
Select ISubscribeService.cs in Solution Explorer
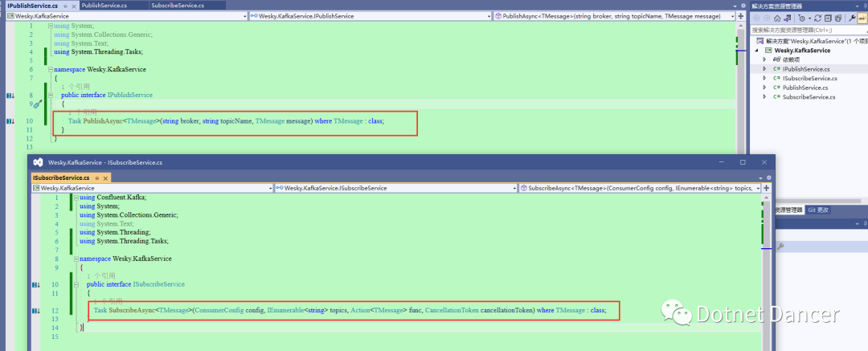point(810,78)
